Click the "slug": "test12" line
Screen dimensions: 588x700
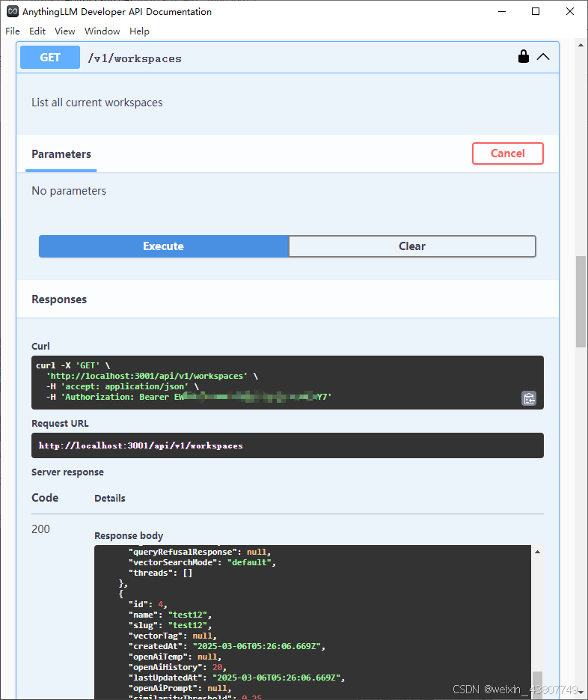click(x=170, y=625)
